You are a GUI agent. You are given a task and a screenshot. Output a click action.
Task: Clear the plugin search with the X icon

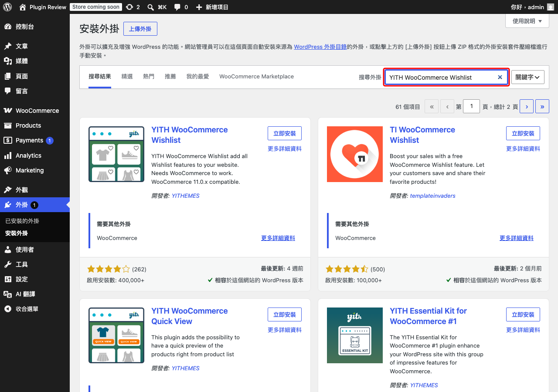coord(500,77)
